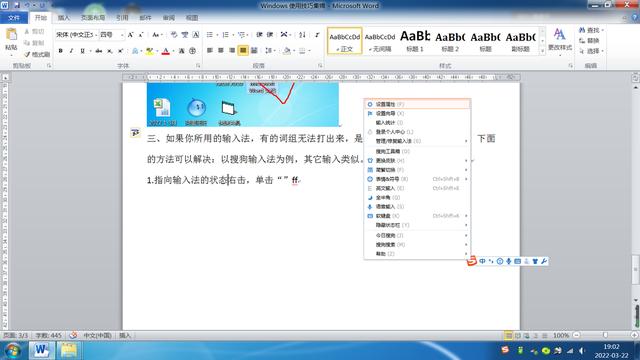Click the File Explorer folder taskbar icon

69,351
